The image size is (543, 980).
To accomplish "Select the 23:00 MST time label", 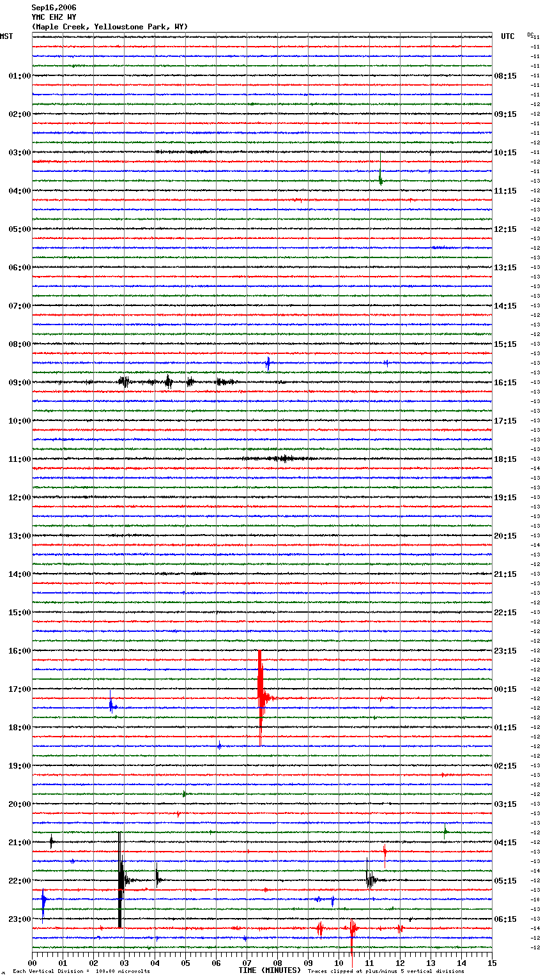I will [x=19, y=919].
